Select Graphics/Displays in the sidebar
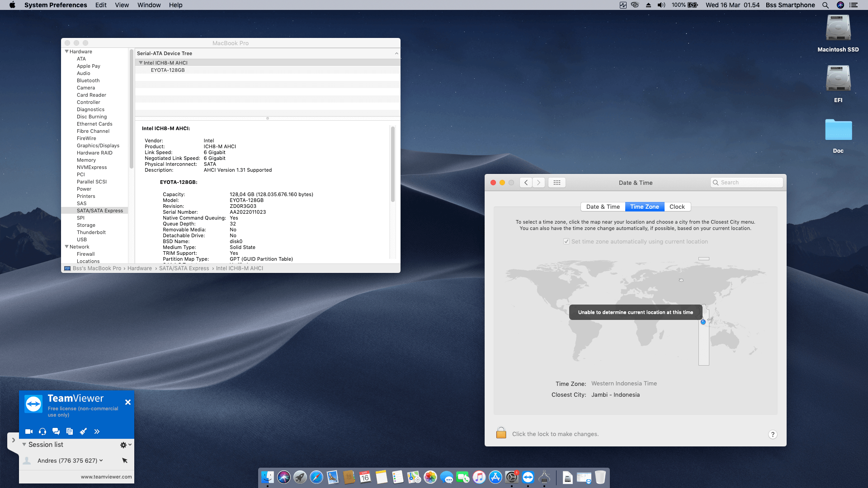 coord(98,145)
